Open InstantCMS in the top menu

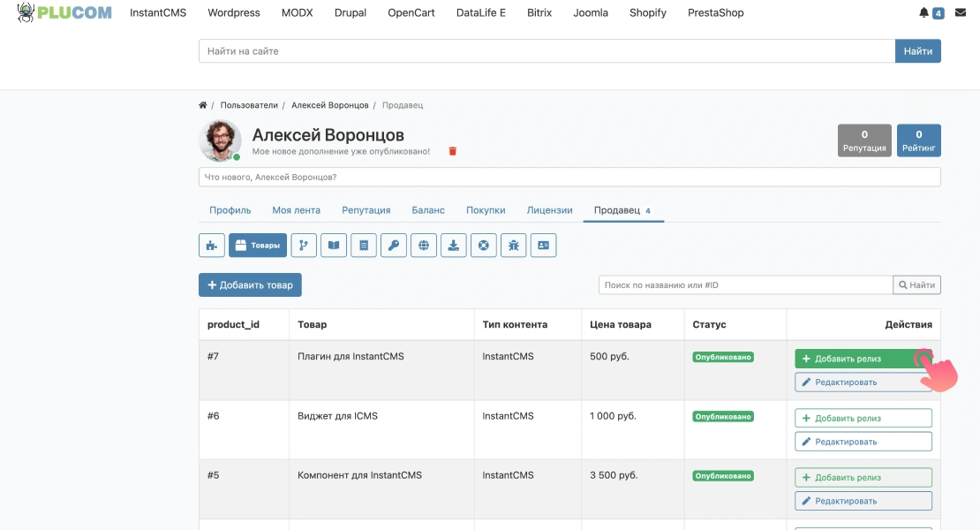(158, 12)
